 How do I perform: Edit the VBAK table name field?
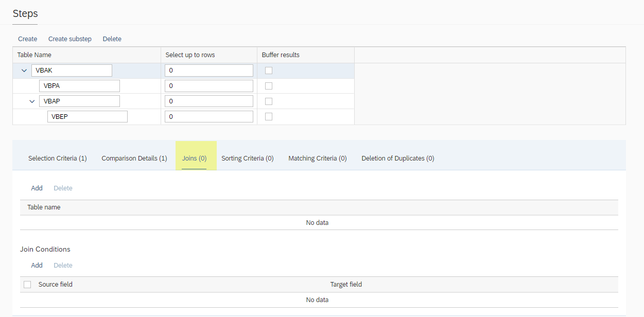pos(72,71)
